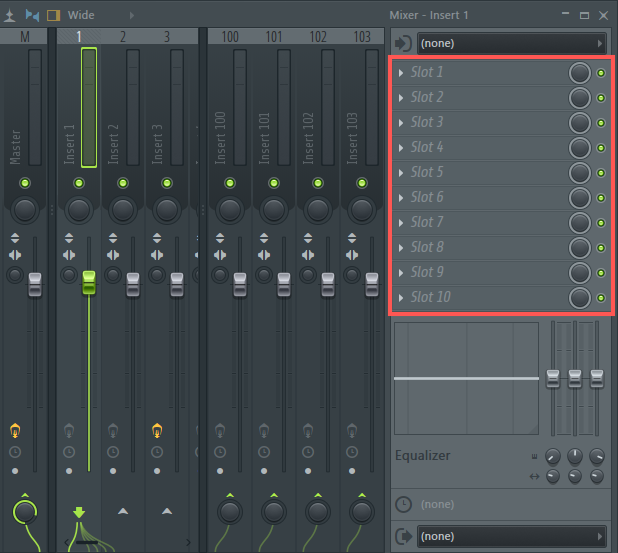Expand the arrow next to Wide
The image size is (618, 553).
[x=132, y=15]
